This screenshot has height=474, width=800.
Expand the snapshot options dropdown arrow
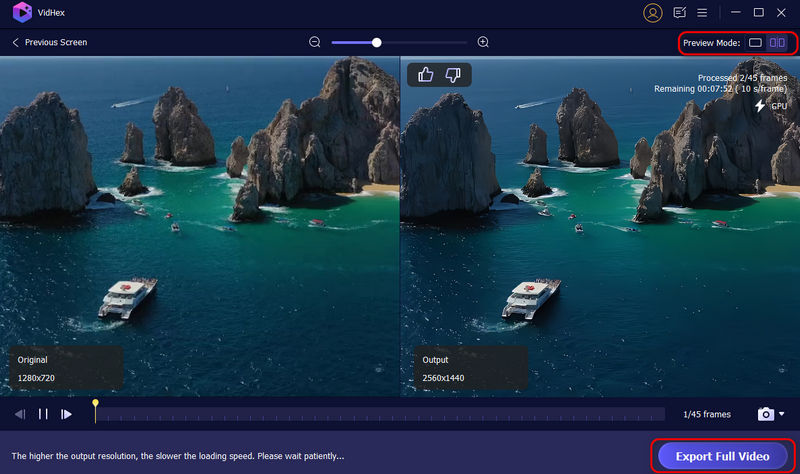click(x=782, y=414)
